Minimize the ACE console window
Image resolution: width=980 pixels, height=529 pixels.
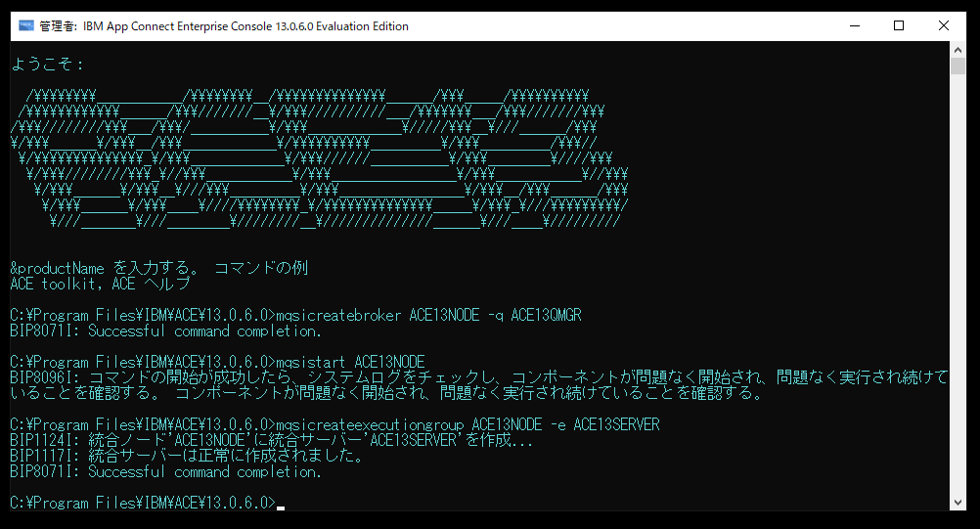point(855,25)
